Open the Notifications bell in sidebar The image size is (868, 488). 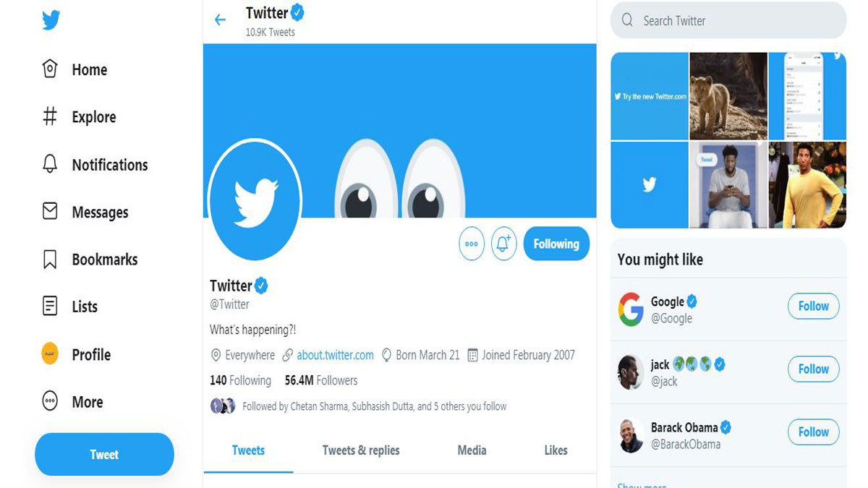point(50,164)
